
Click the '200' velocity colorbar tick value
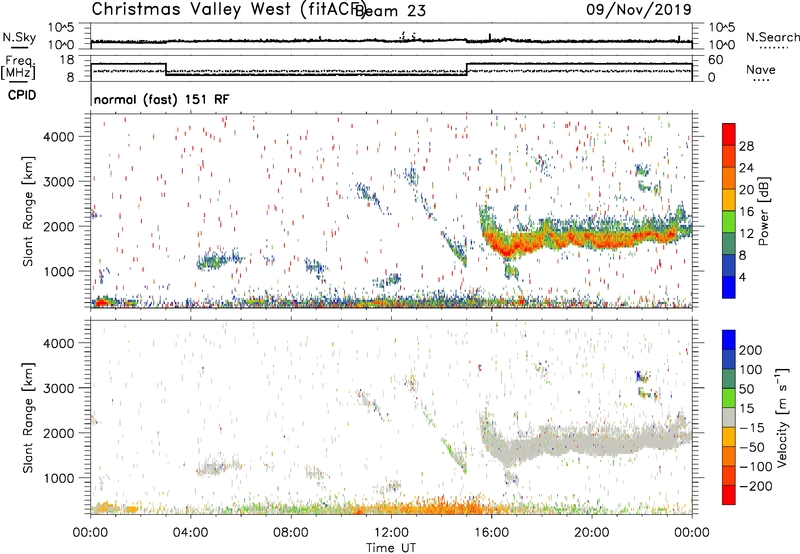coord(750,350)
